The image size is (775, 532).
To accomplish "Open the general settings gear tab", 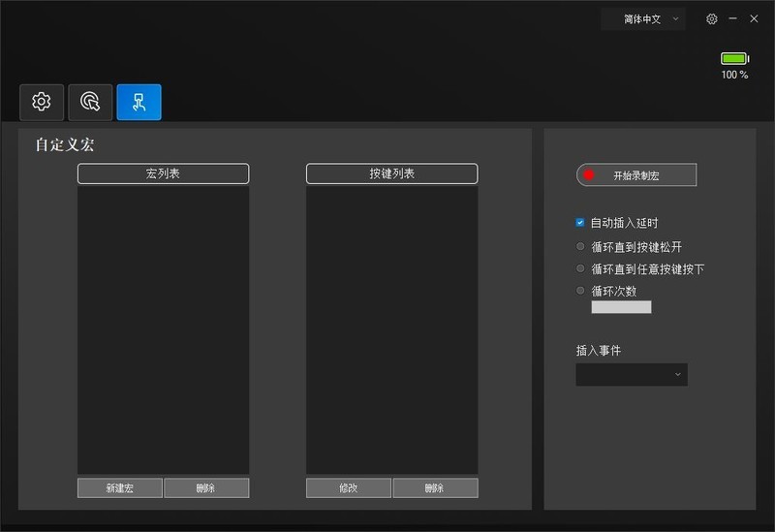I will (x=42, y=102).
